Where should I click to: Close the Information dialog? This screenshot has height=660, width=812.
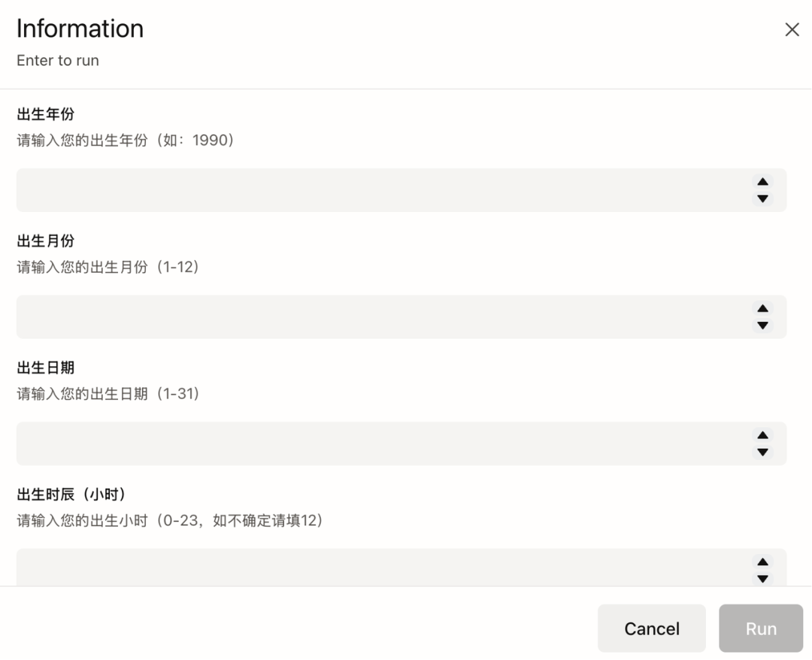[x=792, y=29]
